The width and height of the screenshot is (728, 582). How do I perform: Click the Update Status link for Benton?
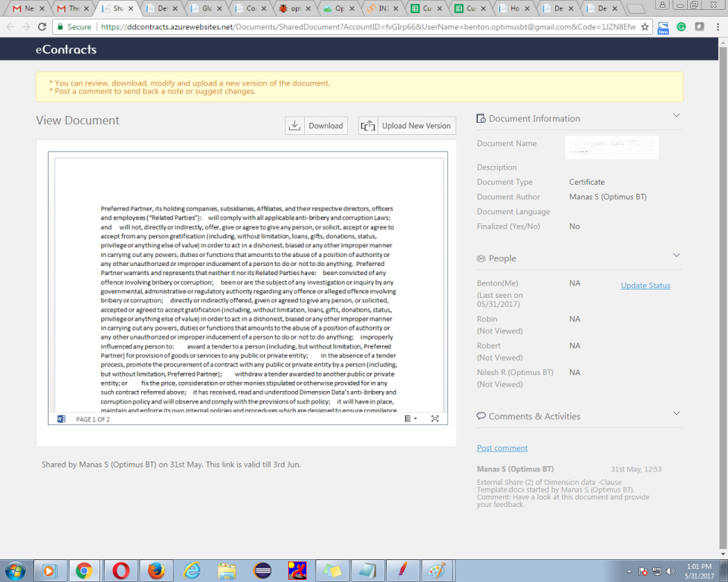645,285
